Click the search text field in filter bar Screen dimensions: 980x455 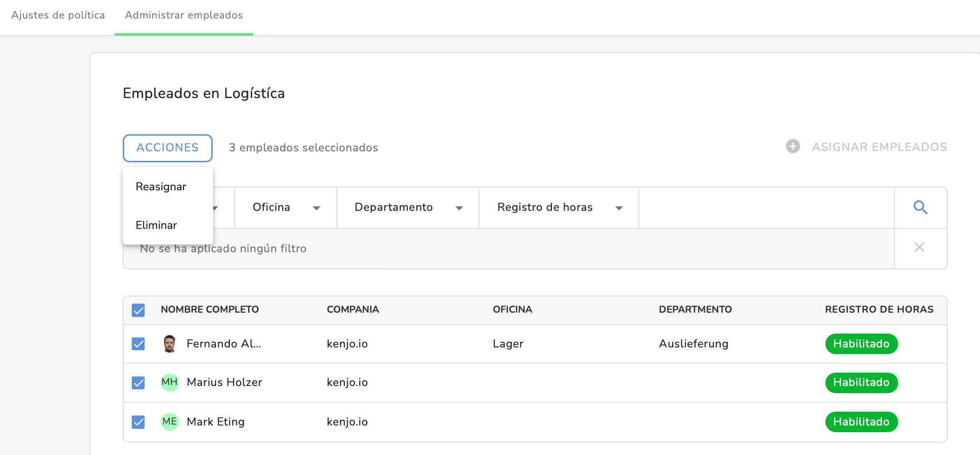pos(766,208)
